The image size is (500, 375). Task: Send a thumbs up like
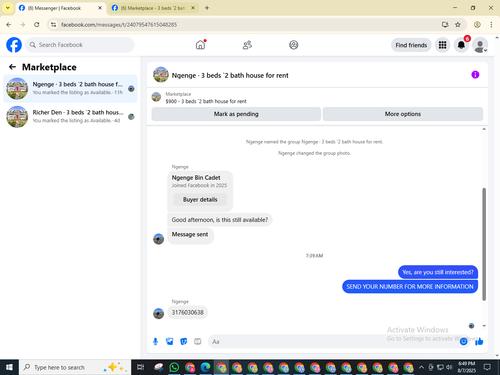click(479, 341)
